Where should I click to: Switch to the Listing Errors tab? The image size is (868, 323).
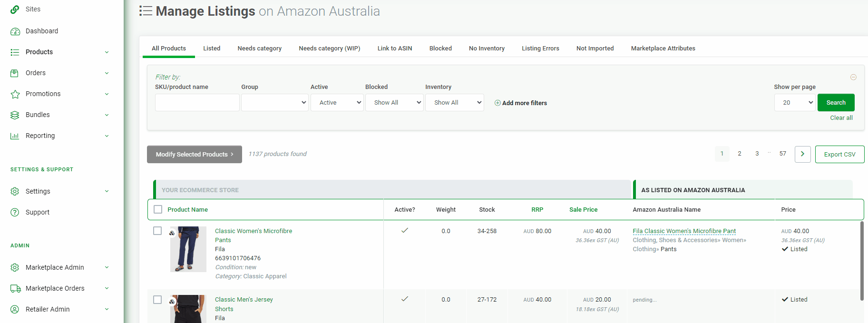pos(540,49)
